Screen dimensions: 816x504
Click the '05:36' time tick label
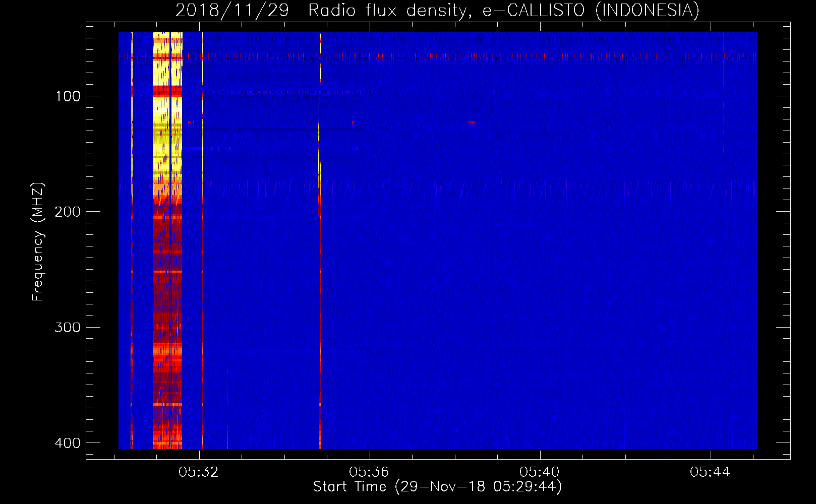coord(369,472)
